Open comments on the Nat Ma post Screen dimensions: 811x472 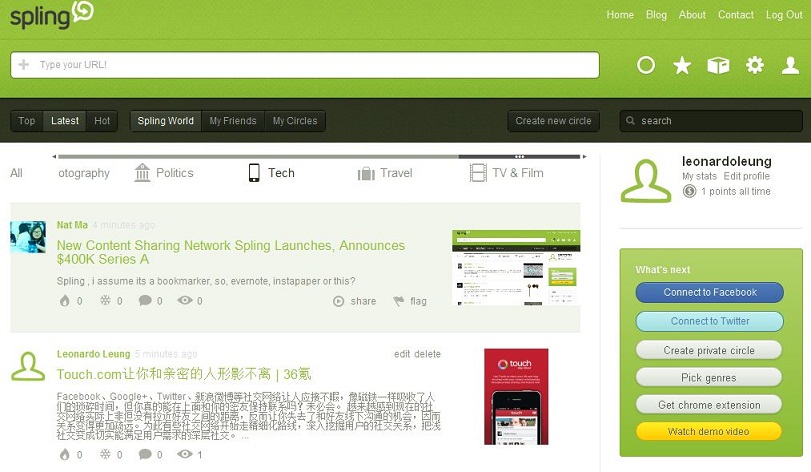[x=145, y=300]
